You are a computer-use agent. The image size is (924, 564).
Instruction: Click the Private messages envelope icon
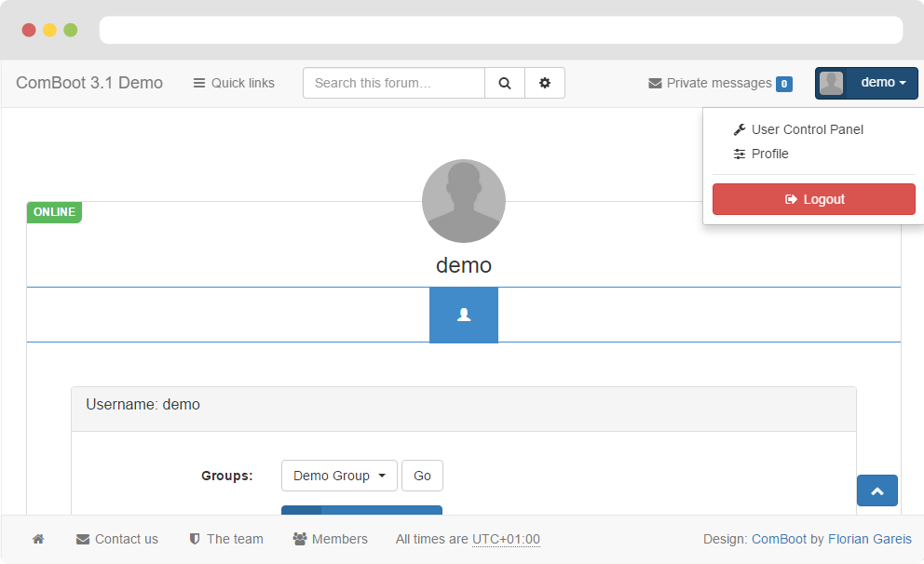[x=655, y=84]
